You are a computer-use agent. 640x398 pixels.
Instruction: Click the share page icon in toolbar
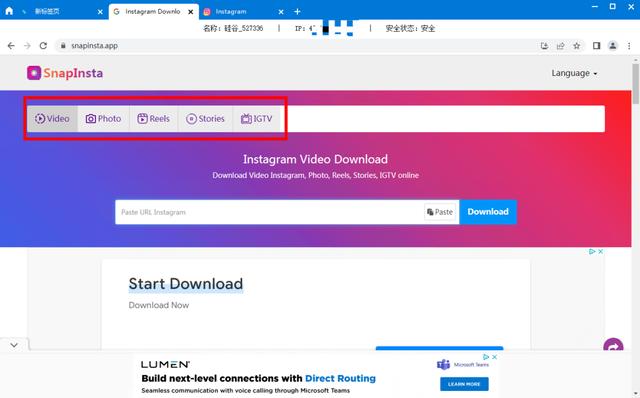click(x=560, y=46)
